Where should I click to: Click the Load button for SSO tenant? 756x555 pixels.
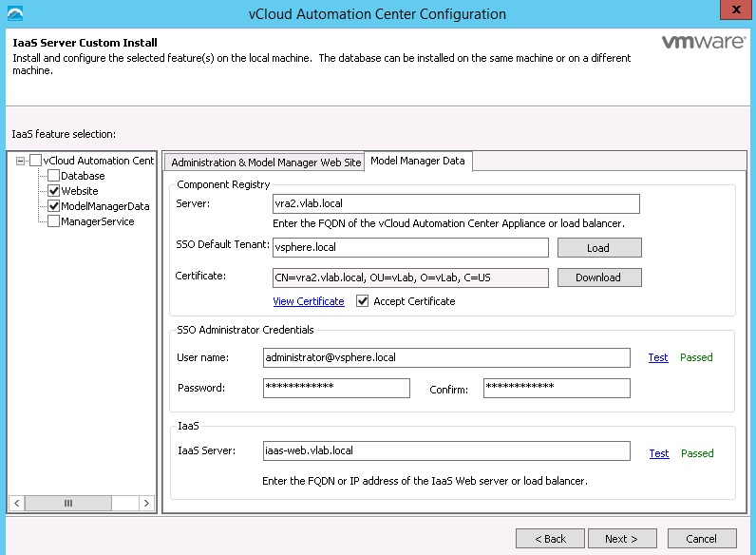(598, 248)
